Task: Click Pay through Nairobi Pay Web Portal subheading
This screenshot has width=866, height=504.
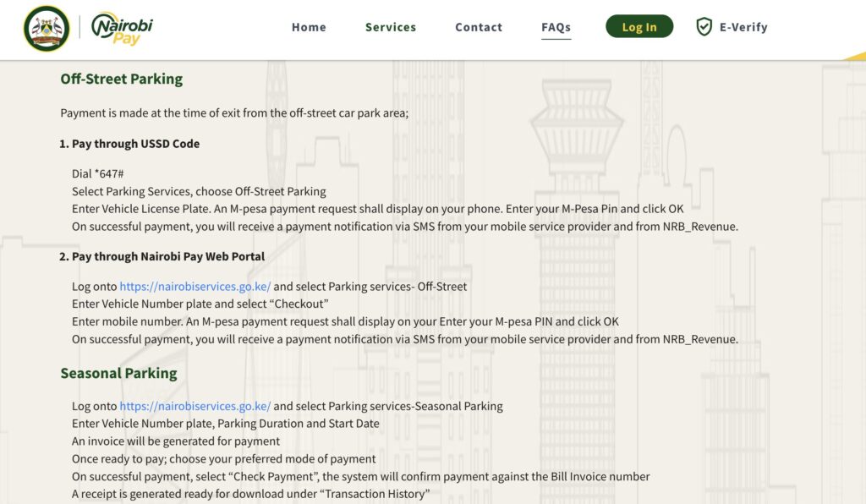Action: click(162, 257)
